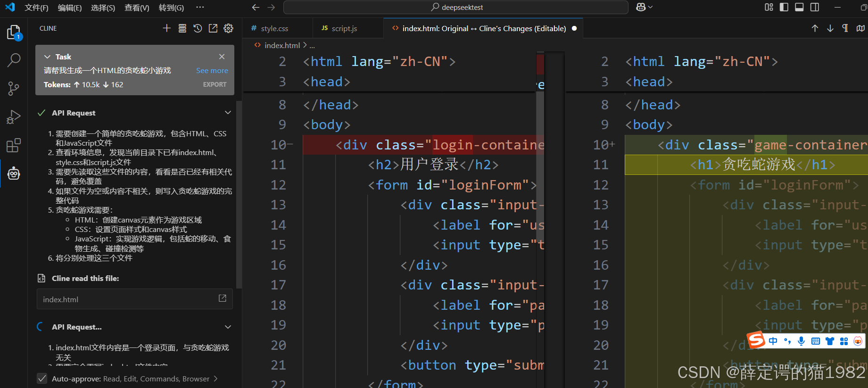868x388 pixels.
Task: Close the current Task card
Action: tap(222, 57)
